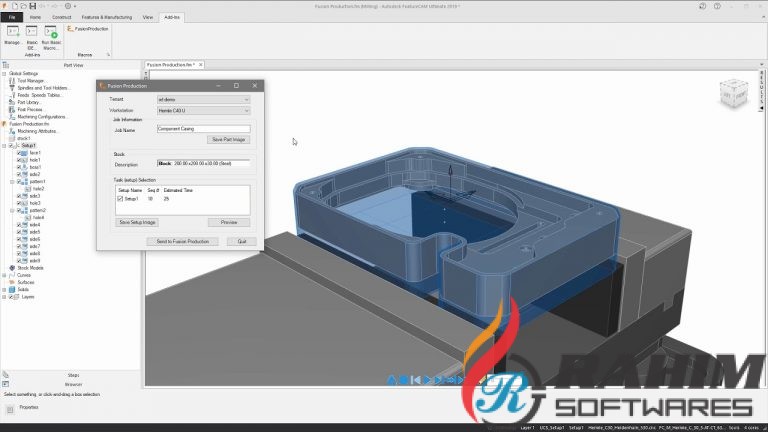Click the view cube in viewport
Viewport: 768px width, 432px height.
(x=733, y=93)
